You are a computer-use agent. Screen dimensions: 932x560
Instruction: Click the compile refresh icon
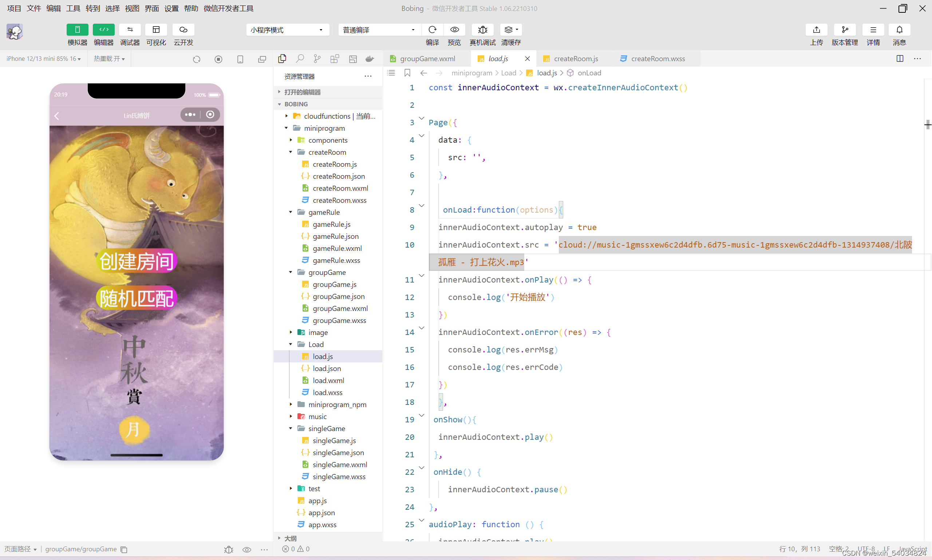(x=433, y=29)
